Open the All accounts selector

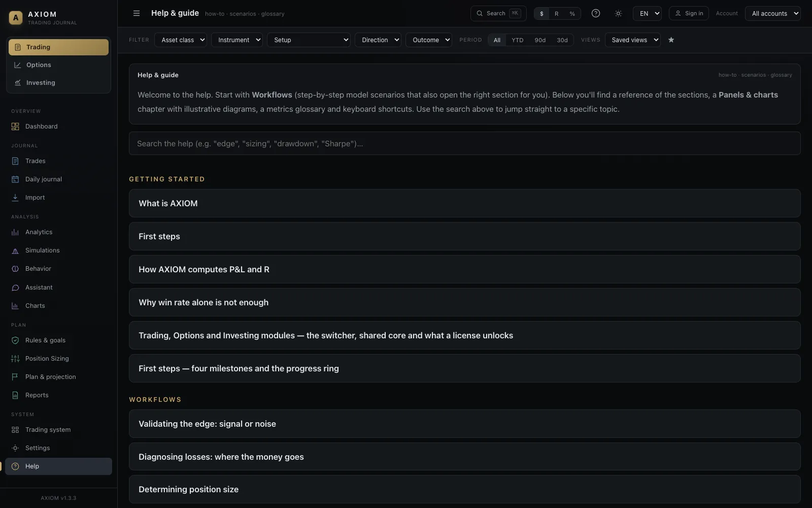772,14
